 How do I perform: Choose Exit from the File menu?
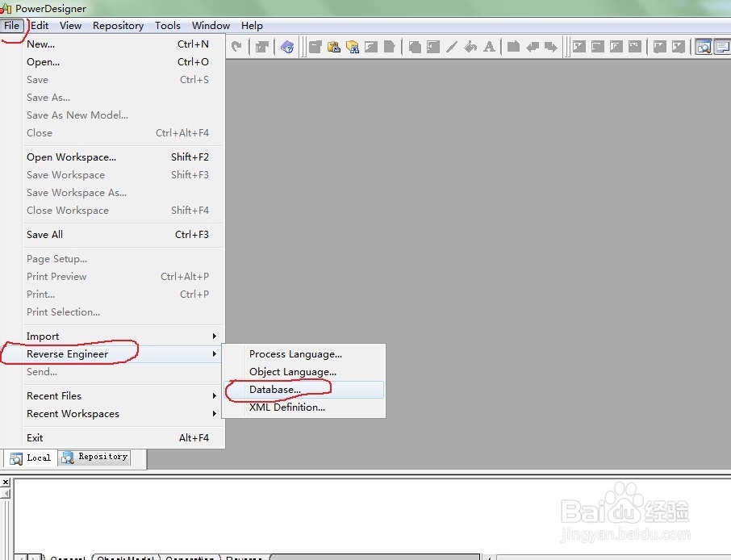pyautogui.click(x=123, y=438)
